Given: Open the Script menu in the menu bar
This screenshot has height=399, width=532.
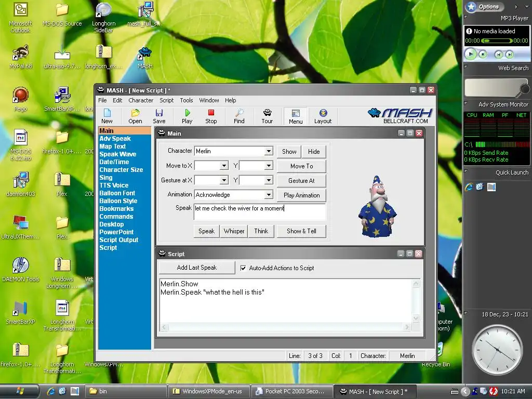Looking at the screenshot, I should pos(167,100).
